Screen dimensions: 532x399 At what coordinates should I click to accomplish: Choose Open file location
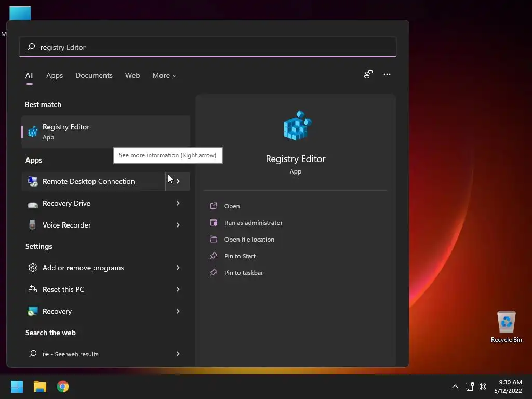click(249, 239)
